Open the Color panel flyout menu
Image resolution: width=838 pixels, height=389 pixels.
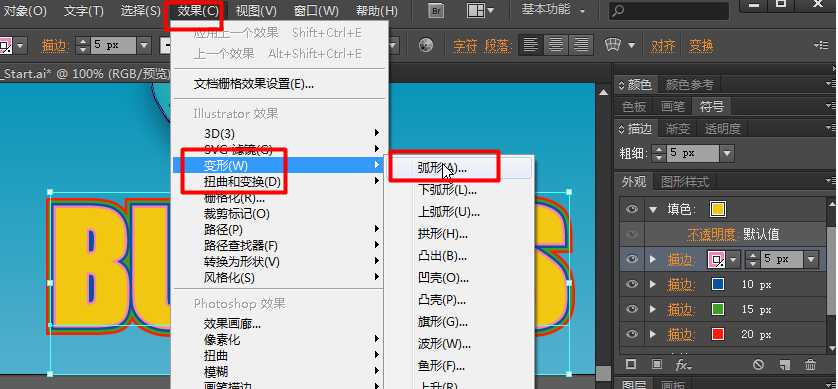(831, 84)
